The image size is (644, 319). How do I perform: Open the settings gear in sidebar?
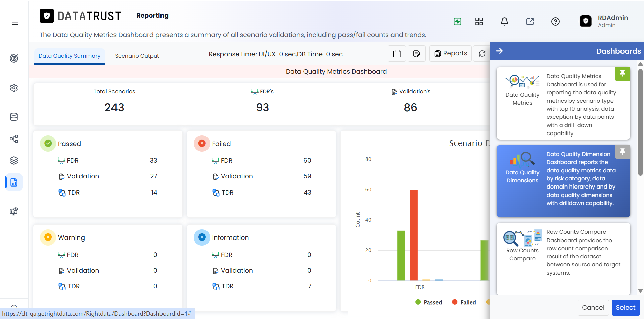click(14, 88)
